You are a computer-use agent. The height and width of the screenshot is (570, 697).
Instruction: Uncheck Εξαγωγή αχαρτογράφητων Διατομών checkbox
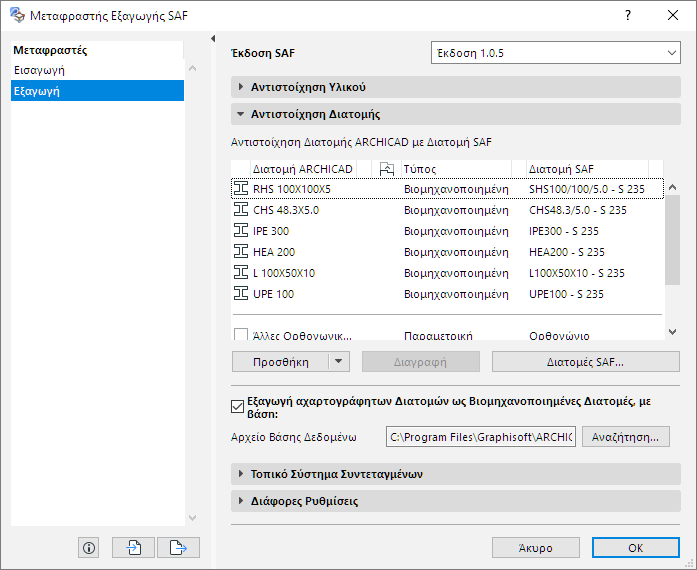237,406
